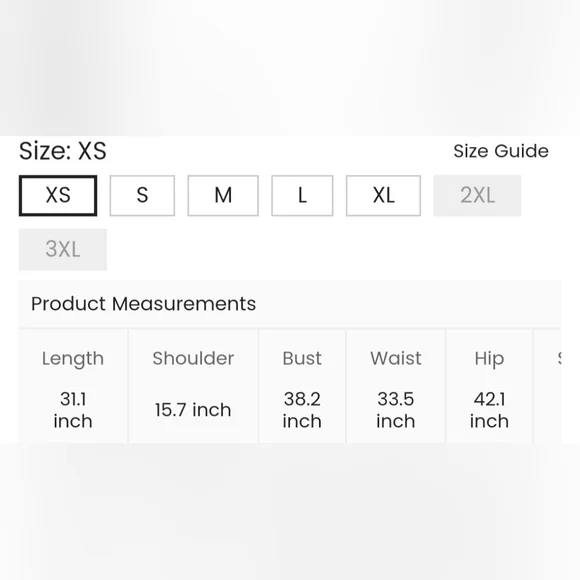Viewport: 580px width, 580px height.
Task: Click the 33.5 inch waist value
Action: tap(396, 410)
